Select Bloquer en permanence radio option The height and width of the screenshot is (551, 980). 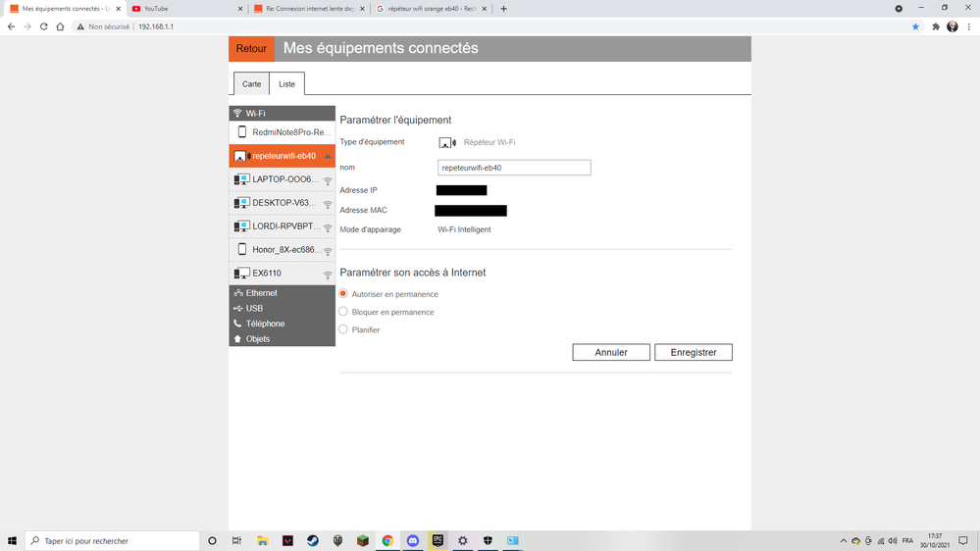343,311
